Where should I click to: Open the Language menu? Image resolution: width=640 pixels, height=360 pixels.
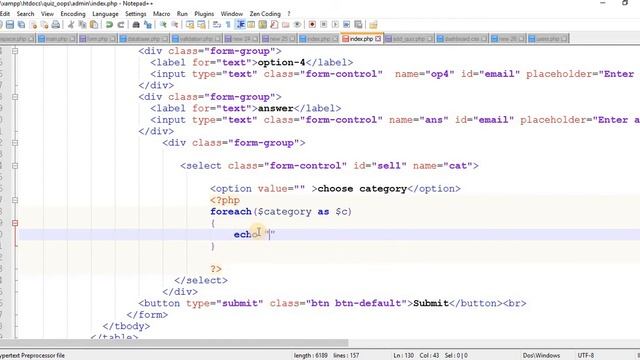[x=105, y=13]
